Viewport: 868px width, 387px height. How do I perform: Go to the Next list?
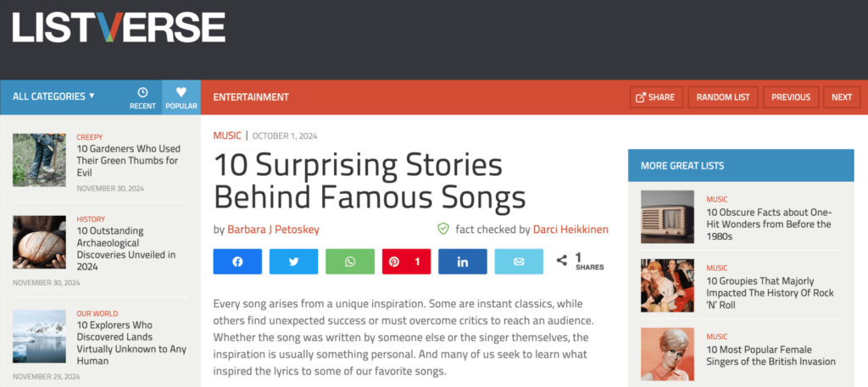[842, 97]
